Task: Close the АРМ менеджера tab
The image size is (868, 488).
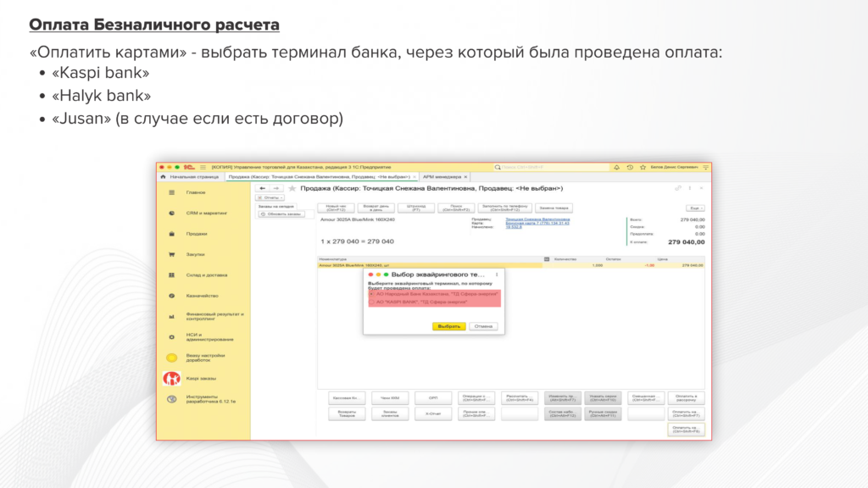Action: click(465, 177)
